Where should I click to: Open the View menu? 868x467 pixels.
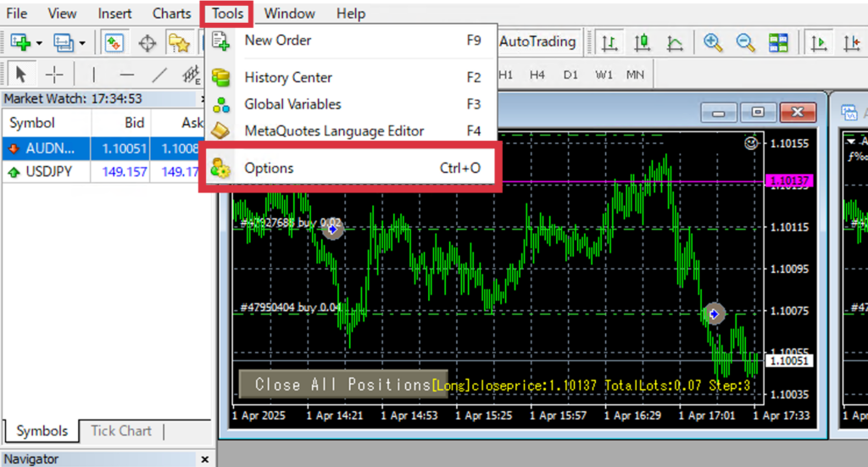(62, 14)
